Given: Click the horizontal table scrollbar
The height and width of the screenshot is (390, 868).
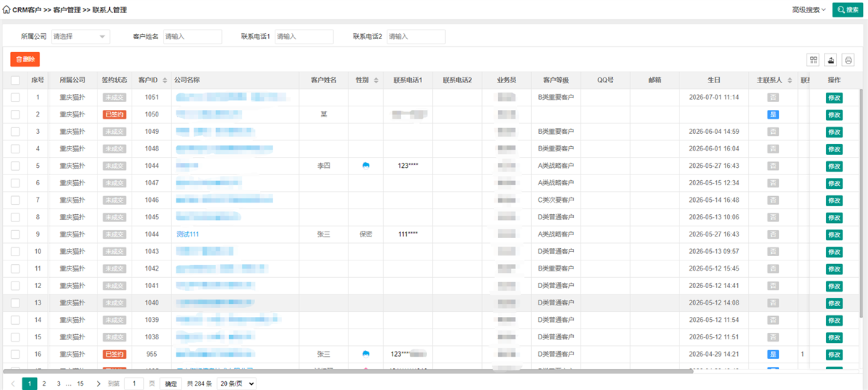Looking at the screenshot, I should 349,371.
